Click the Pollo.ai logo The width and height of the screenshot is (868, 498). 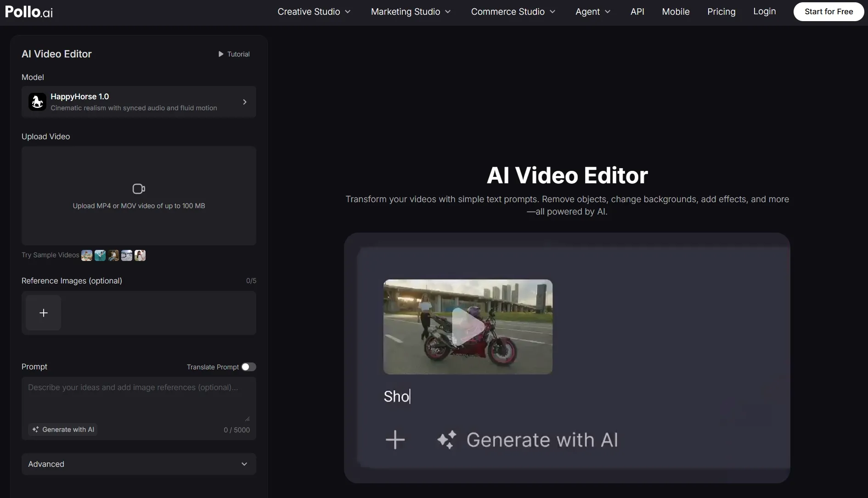[29, 11]
